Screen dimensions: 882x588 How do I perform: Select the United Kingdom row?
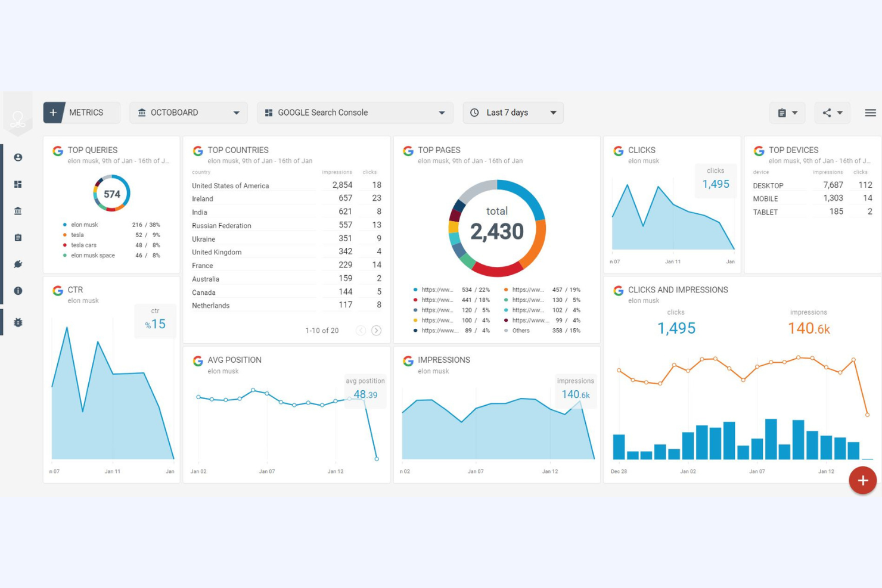click(287, 252)
